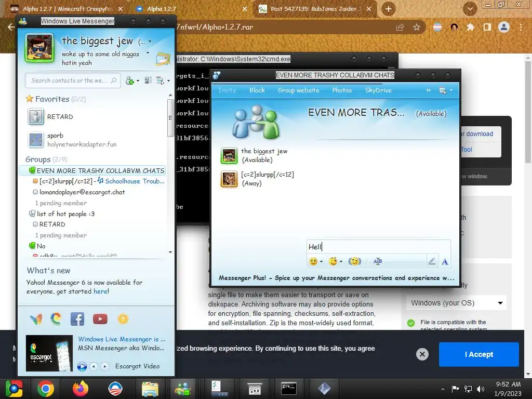Insert a smiley emoticon in the chat
The image size is (532, 399).
(x=313, y=261)
